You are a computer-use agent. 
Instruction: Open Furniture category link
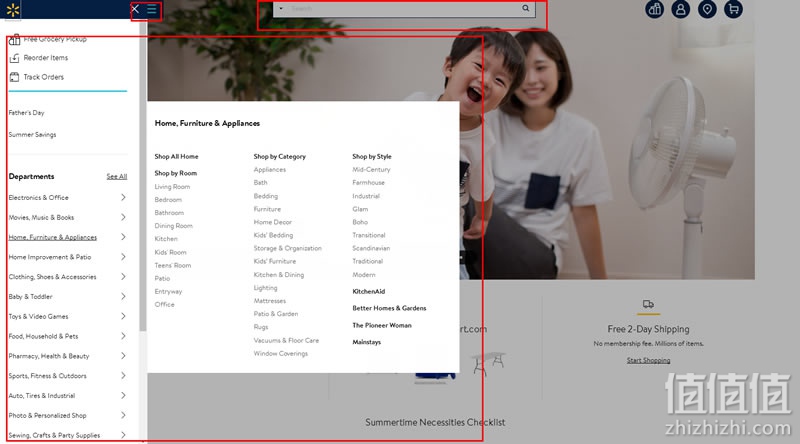(x=267, y=209)
